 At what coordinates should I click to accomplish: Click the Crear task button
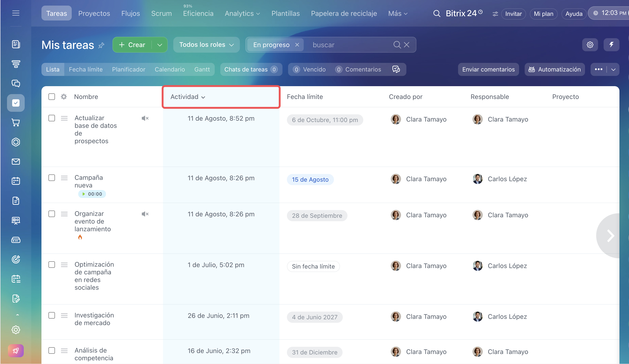tap(132, 45)
